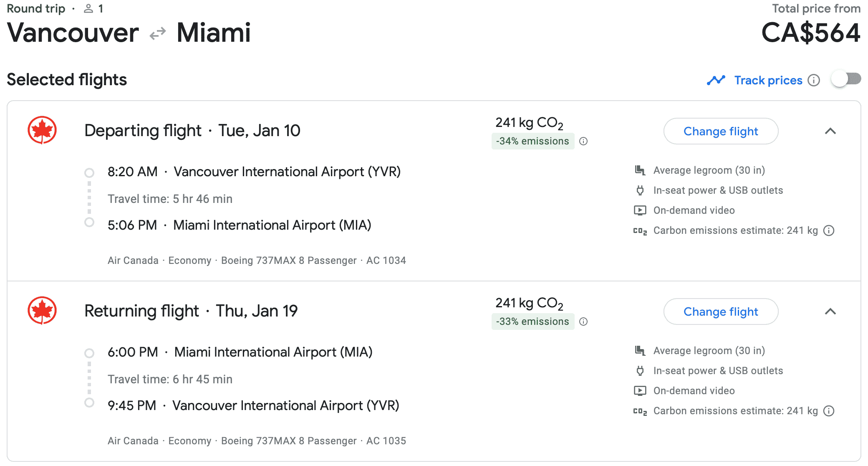Click the passenger count icon
This screenshot has height=466, width=868.
pos(88,9)
